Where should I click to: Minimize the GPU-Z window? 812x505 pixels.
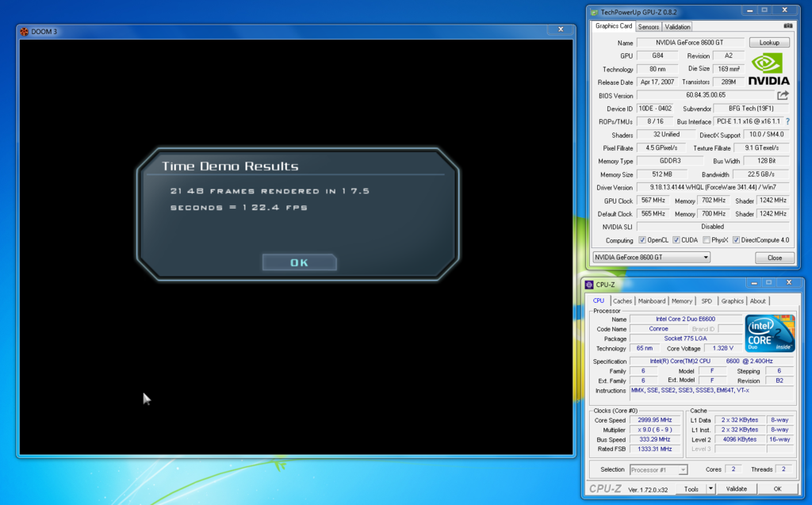[749, 10]
